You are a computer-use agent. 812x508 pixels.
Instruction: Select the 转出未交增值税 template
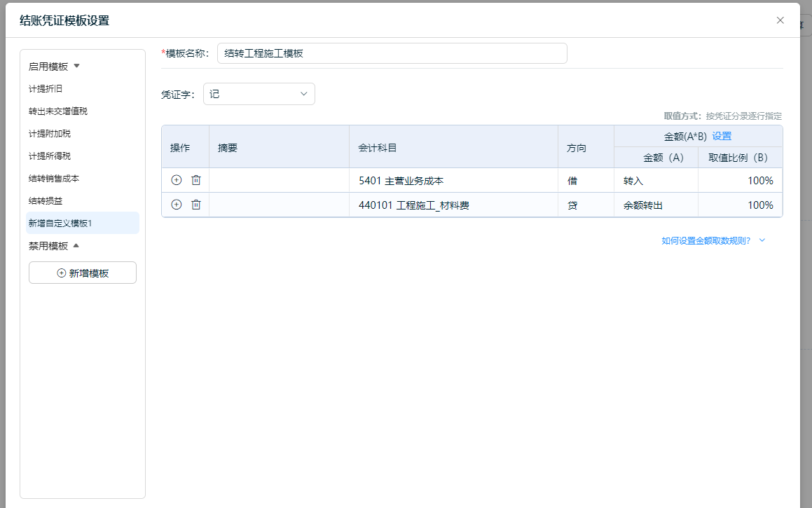coord(58,111)
